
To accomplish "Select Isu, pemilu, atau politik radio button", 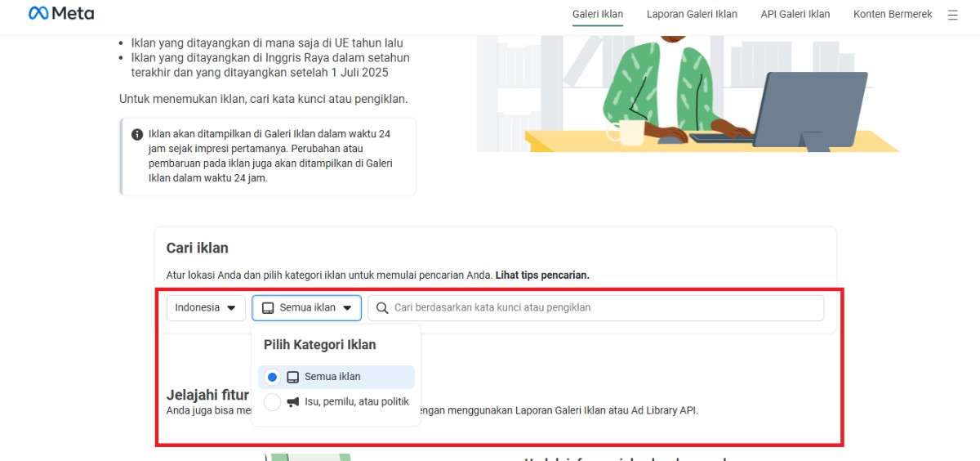I will pos(272,401).
